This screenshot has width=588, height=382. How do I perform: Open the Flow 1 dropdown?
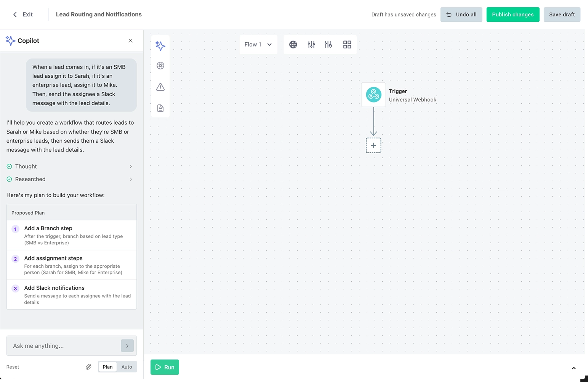pos(258,44)
